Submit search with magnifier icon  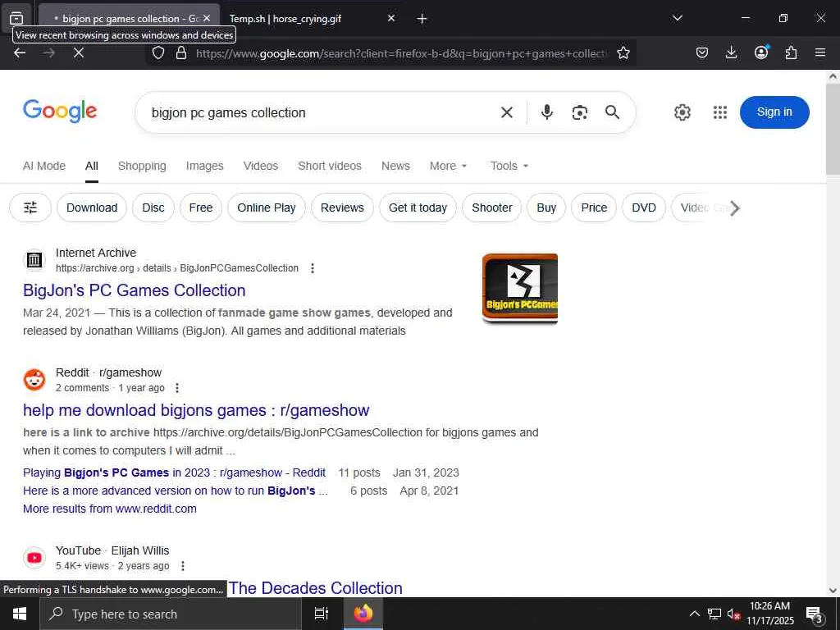pos(612,112)
